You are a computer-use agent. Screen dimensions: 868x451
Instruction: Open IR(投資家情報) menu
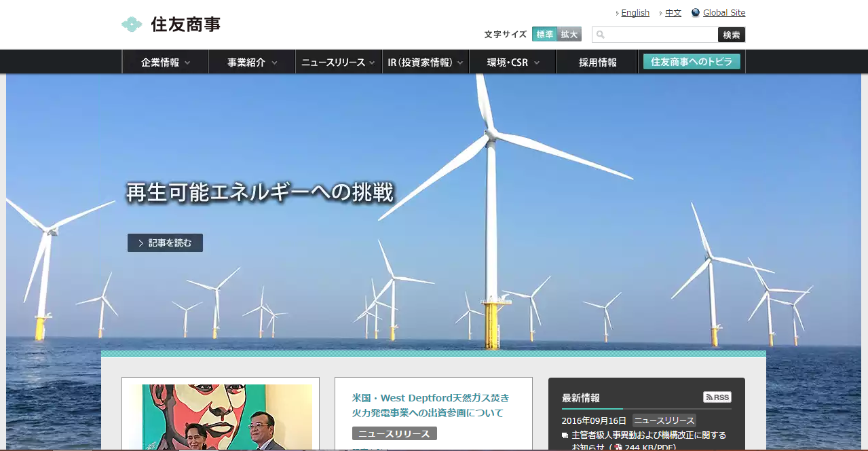pos(426,62)
